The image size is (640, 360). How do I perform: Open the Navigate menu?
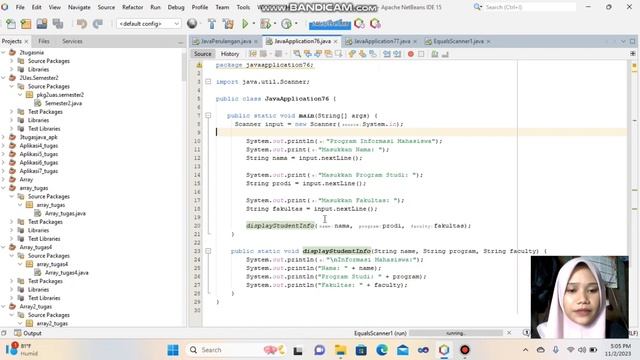pos(79,7)
